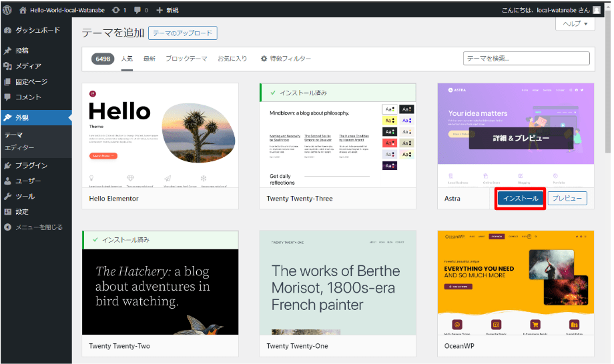Click the plug icon beside プラグイン
The image size is (614, 364).
tap(7, 165)
